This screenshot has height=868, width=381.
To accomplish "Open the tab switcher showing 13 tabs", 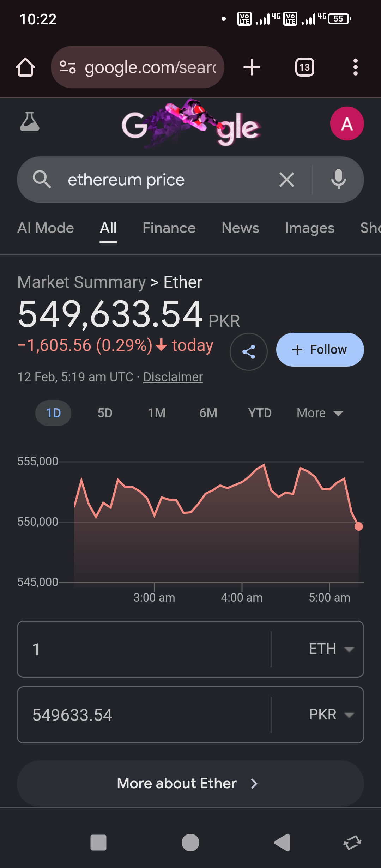I will coord(304,67).
